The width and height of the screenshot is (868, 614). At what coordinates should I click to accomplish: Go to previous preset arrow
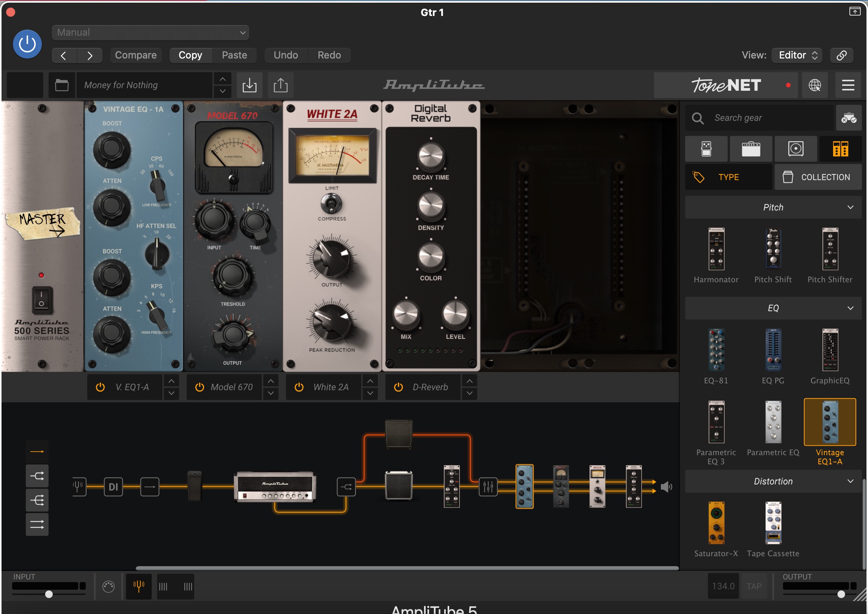64,56
